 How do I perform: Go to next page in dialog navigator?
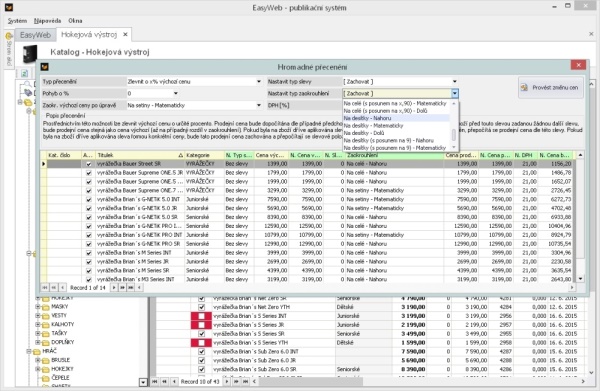click(x=122, y=287)
